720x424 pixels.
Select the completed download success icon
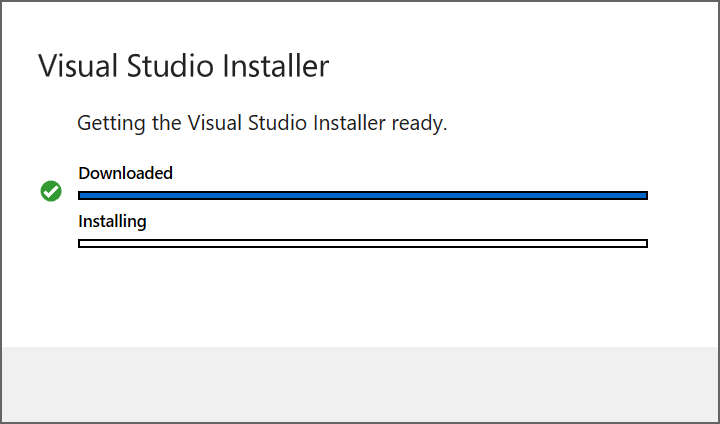pyautogui.click(x=51, y=191)
